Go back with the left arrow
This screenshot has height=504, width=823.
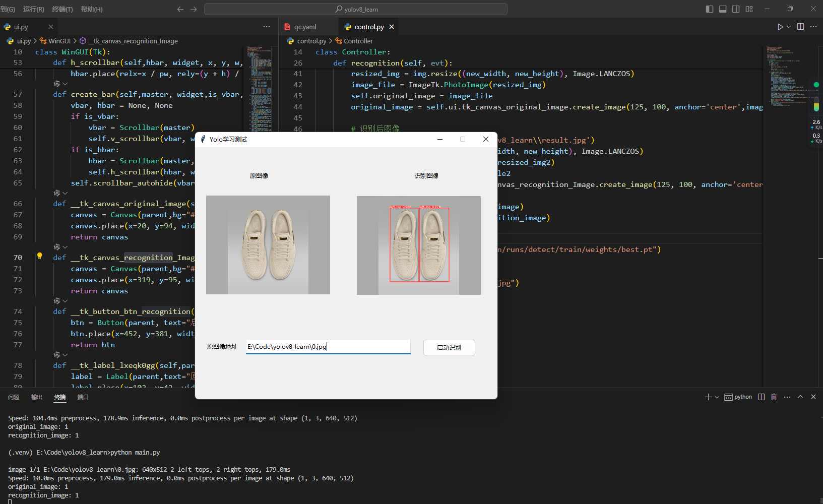(x=180, y=9)
